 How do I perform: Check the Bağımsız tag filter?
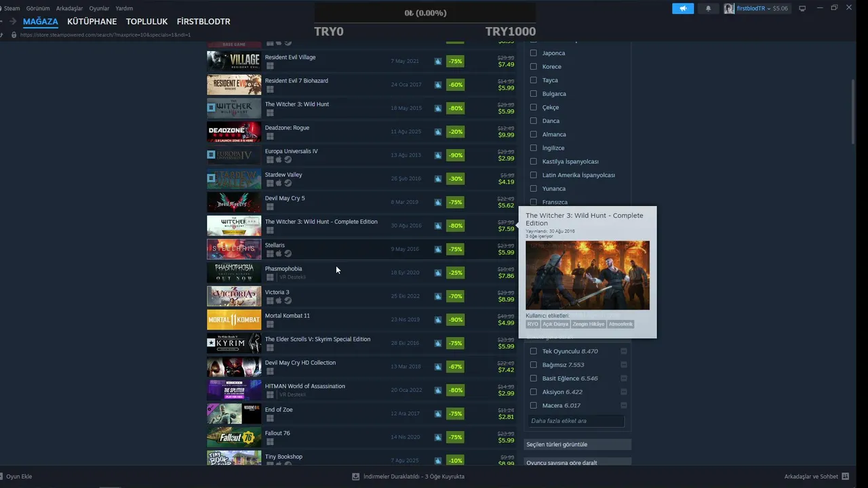[x=533, y=365]
